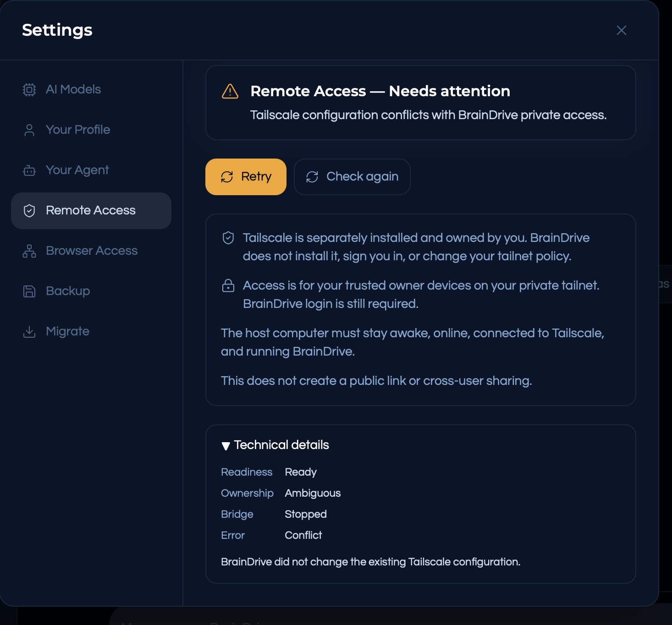The height and width of the screenshot is (625, 672).
Task: Click the Settings dialog title
Action: [57, 30]
